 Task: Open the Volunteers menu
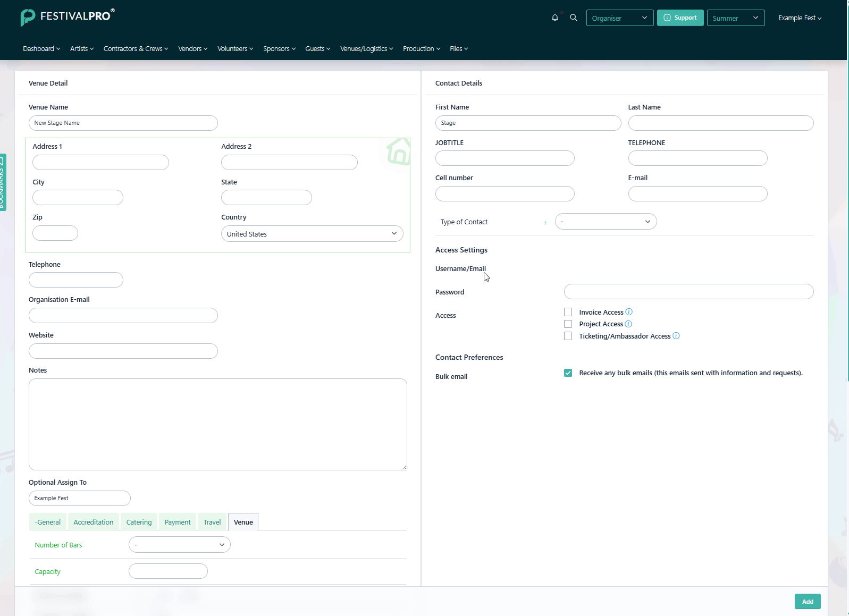click(x=236, y=49)
